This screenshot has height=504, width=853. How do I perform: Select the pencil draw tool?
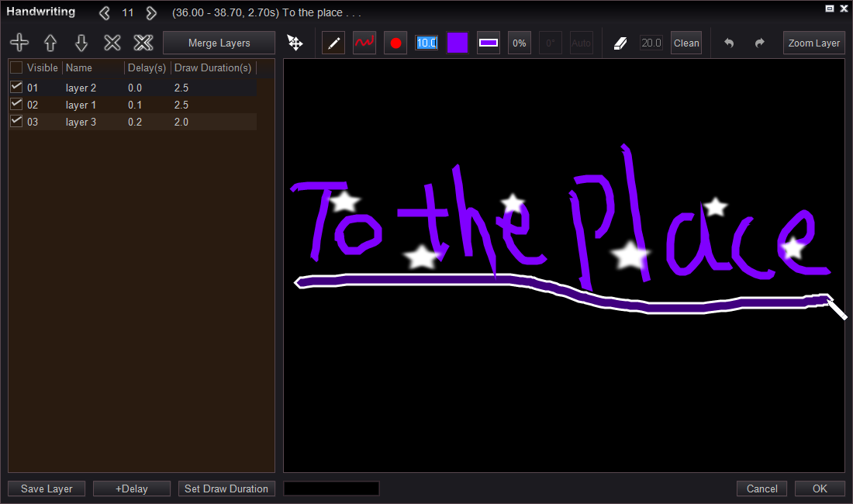(333, 43)
